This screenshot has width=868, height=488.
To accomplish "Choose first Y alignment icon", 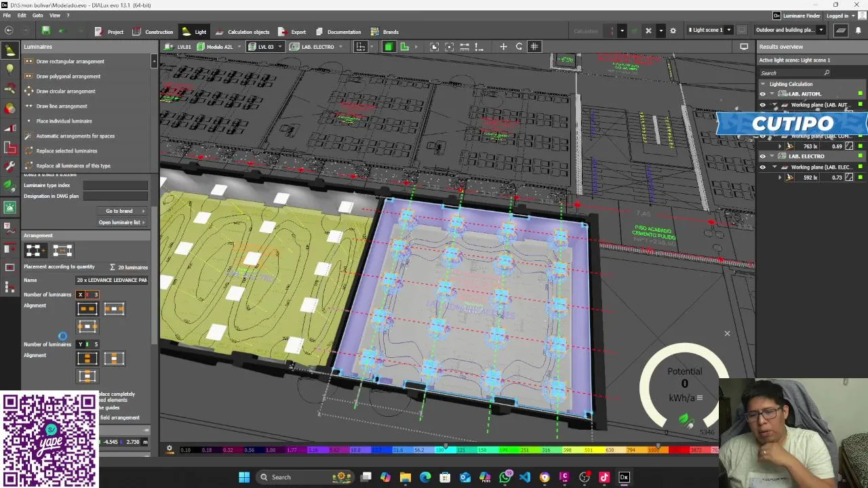I will (87, 359).
